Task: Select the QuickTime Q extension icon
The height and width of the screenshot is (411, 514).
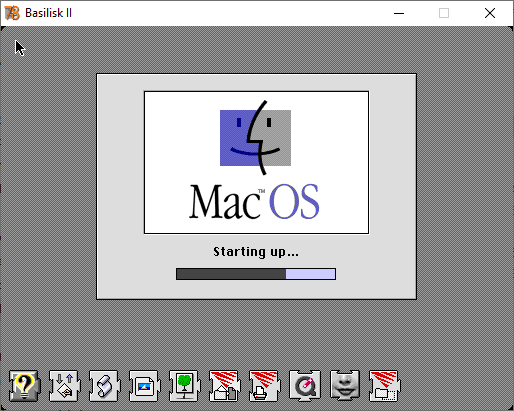Action: tap(304, 386)
